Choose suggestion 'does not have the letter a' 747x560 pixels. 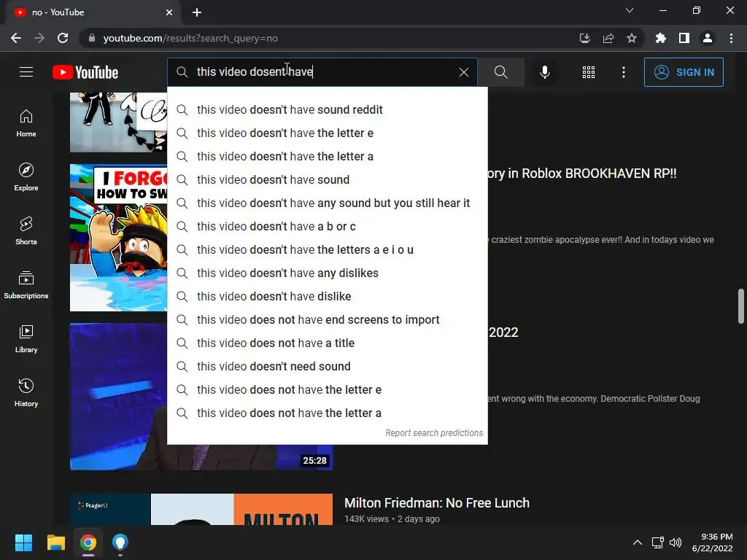328,413
